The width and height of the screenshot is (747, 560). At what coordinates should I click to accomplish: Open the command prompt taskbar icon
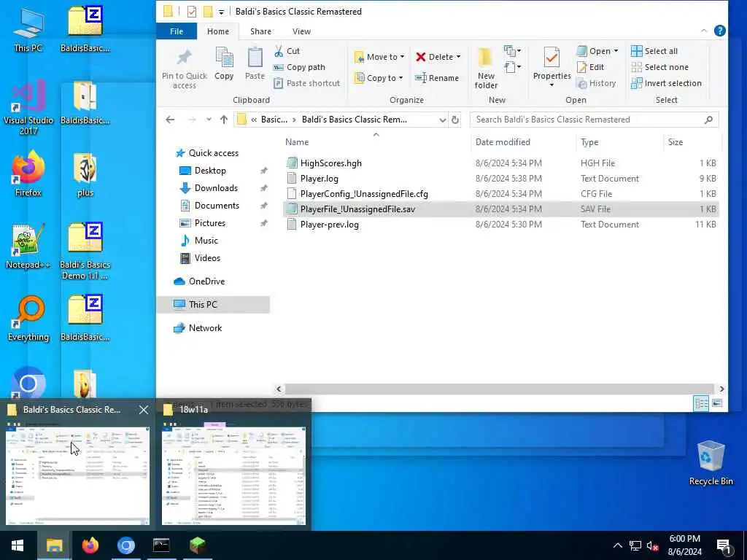click(161, 545)
